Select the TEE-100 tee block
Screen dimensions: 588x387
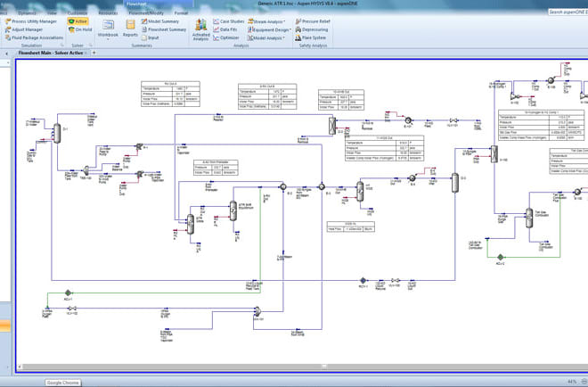tap(86, 171)
